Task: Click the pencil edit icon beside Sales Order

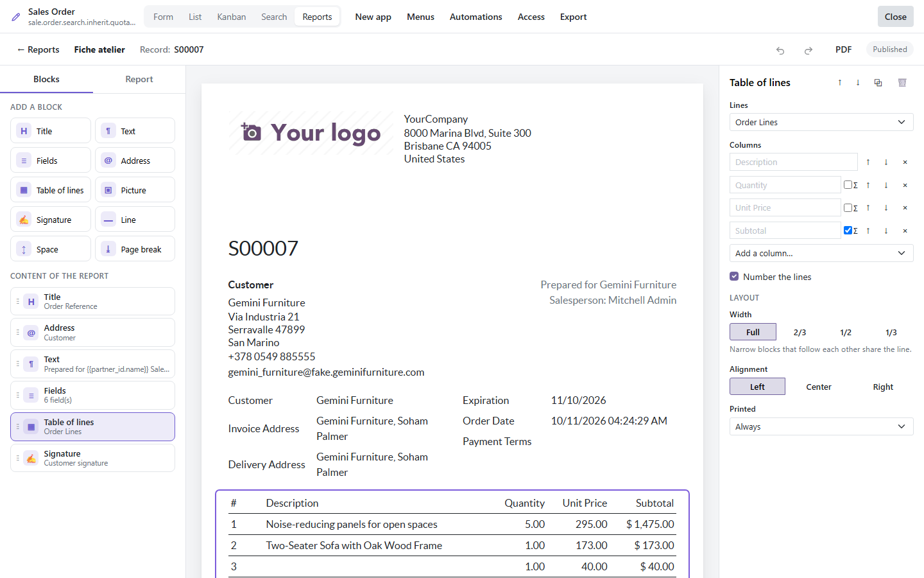Action: 16,17
